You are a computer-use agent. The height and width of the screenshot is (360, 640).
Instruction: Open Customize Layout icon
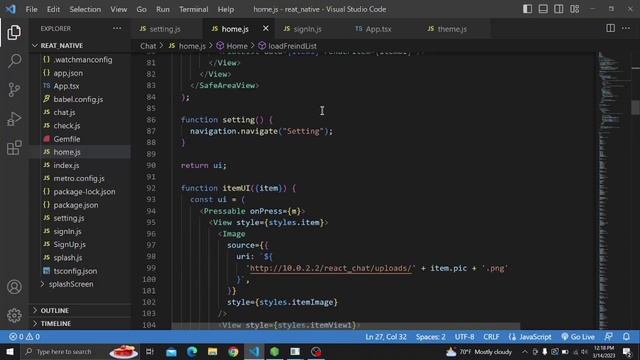tap(575, 9)
